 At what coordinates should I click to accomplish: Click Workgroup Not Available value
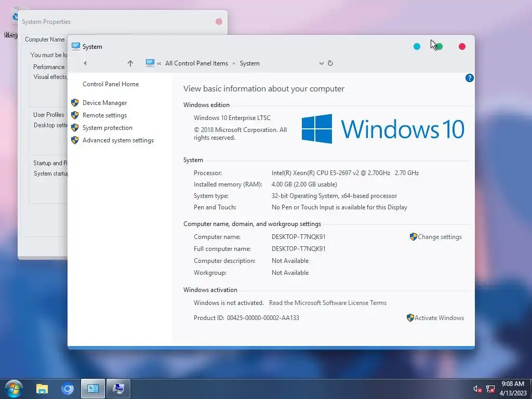click(290, 273)
